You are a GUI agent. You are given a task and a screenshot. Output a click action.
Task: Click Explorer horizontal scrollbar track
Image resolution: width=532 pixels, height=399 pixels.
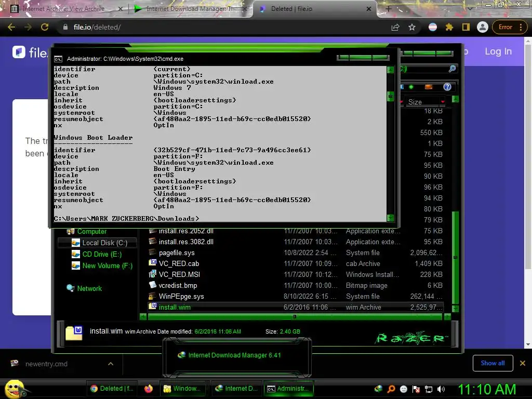tap(295, 317)
